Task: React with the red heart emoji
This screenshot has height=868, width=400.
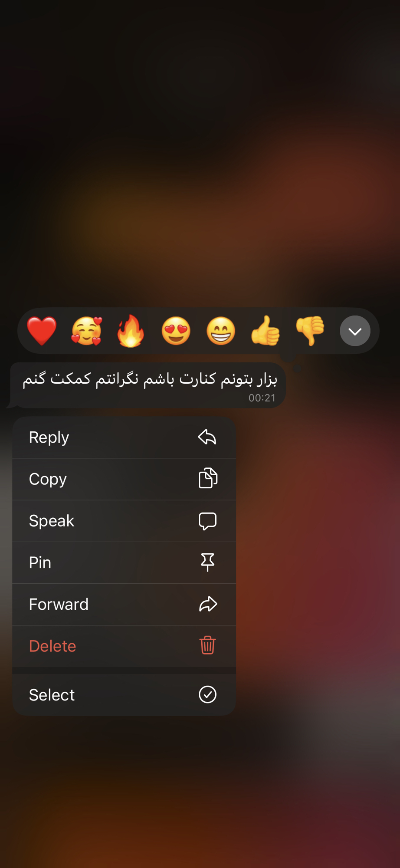Action: point(42,331)
